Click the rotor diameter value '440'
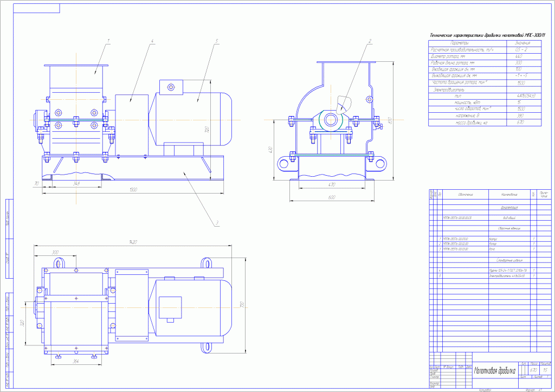Viewport: 555px width, 392px height. (x=519, y=56)
